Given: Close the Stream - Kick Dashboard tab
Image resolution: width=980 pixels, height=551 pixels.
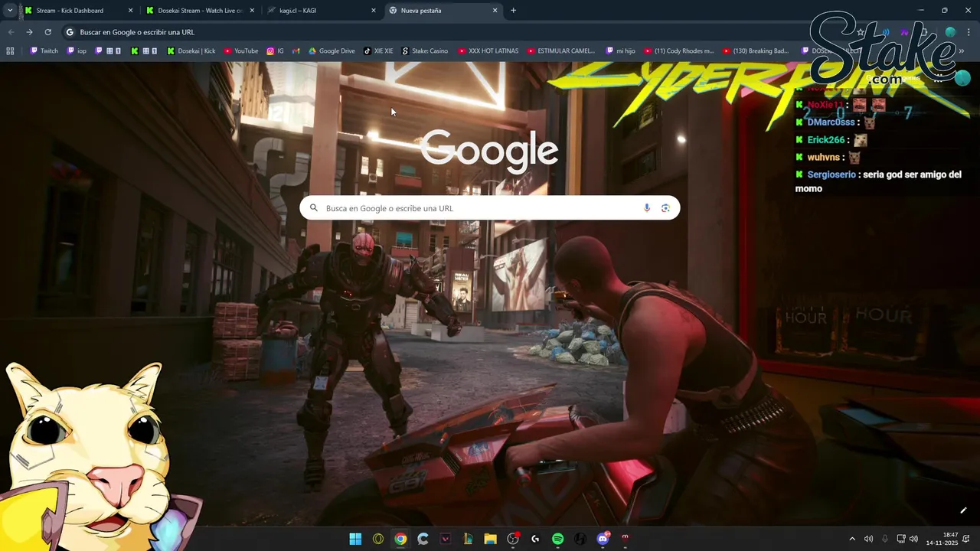Looking at the screenshot, I should pyautogui.click(x=130, y=11).
